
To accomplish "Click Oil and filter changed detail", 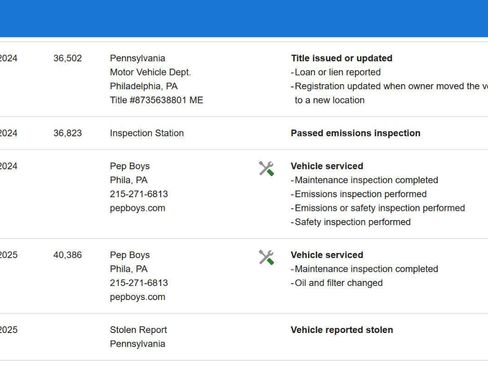I will (337, 283).
